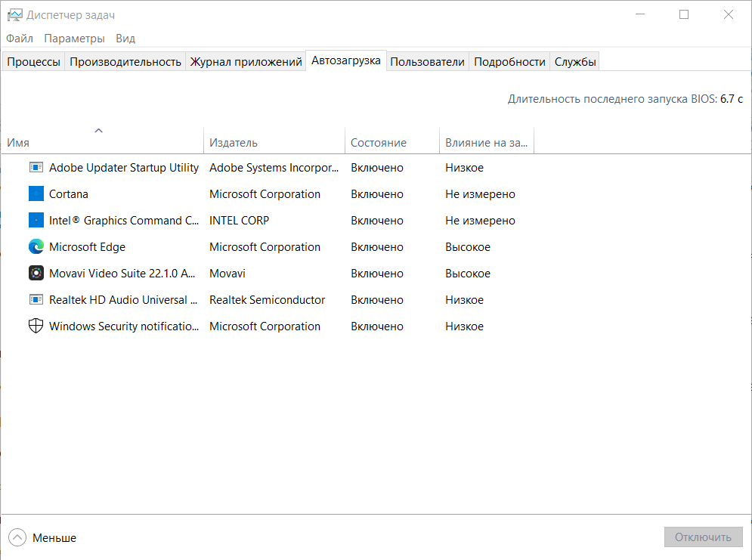This screenshot has width=752, height=560.
Task: Select the Movavi Video Suite 22.1.0 entry
Action: pos(376,273)
